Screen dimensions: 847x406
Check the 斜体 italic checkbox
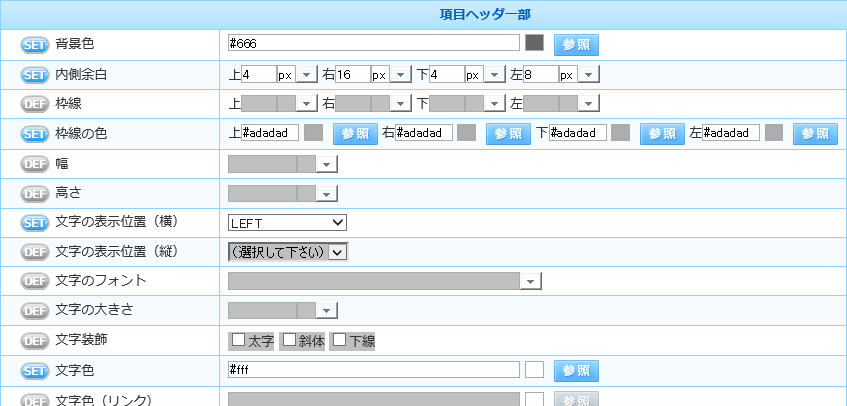point(290,340)
